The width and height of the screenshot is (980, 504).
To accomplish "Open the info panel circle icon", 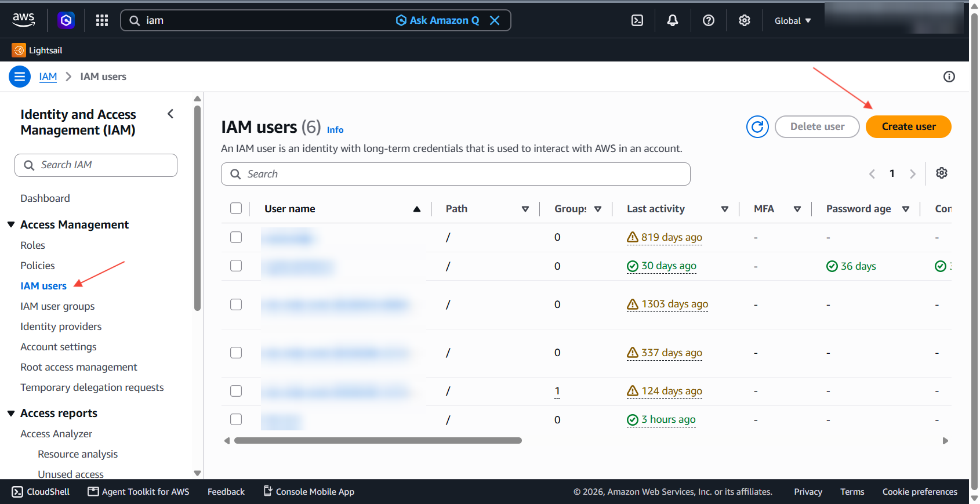I will coord(949,77).
